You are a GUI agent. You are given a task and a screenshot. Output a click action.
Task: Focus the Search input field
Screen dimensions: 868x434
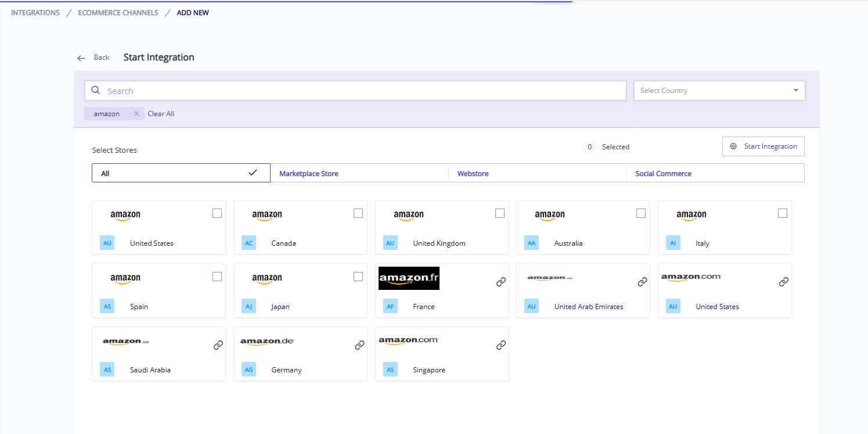[x=356, y=91]
